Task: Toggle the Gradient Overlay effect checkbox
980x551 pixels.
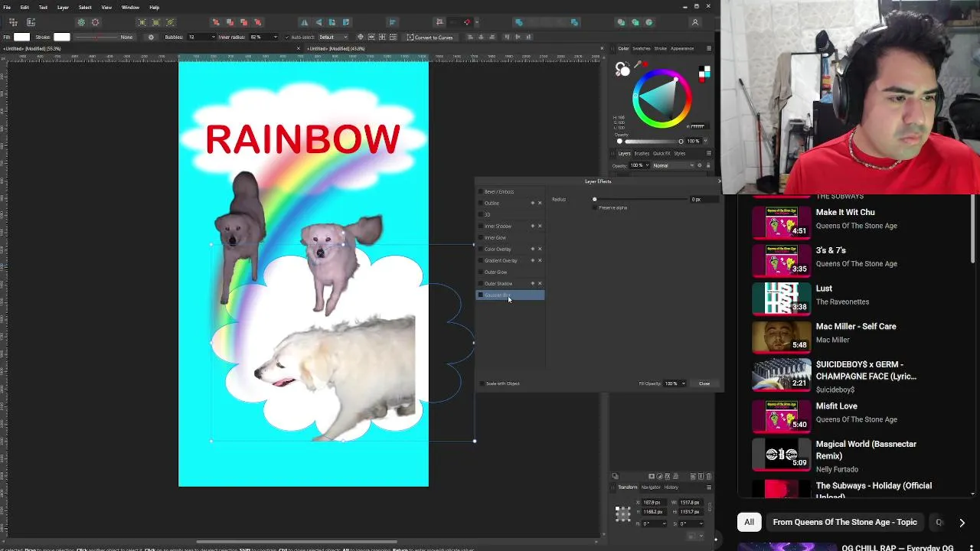Action: (x=481, y=260)
